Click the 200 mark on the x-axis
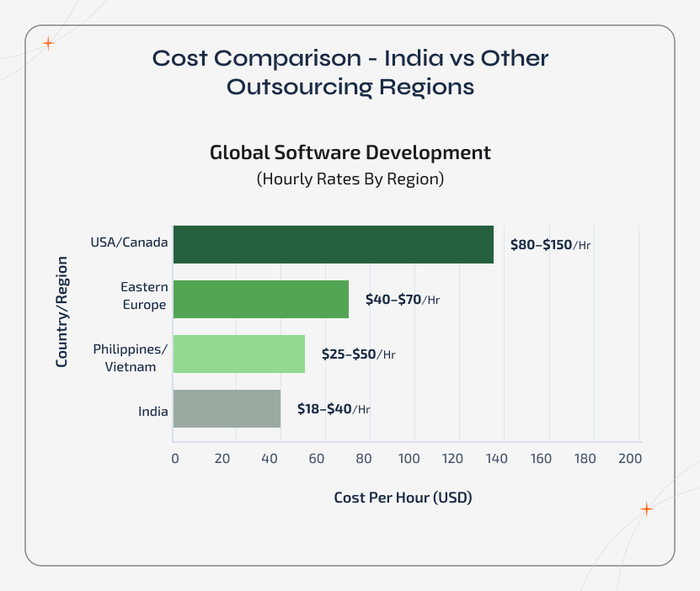 click(x=630, y=458)
